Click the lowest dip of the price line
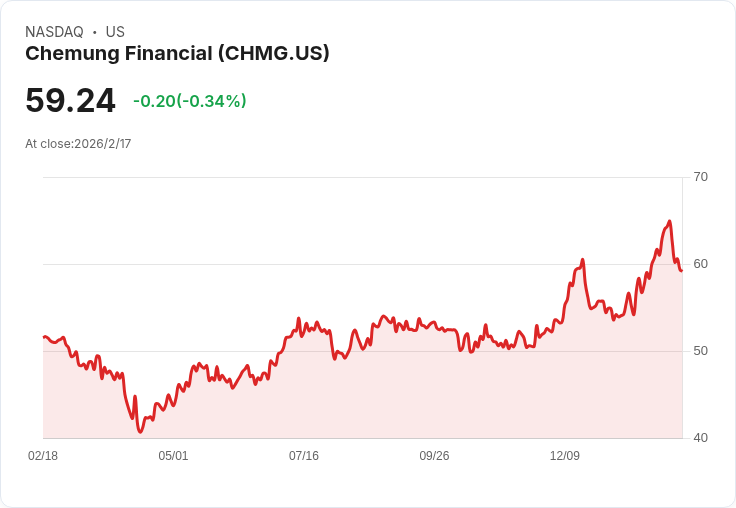This screenshot has height=508, width=736. point(141,432)
